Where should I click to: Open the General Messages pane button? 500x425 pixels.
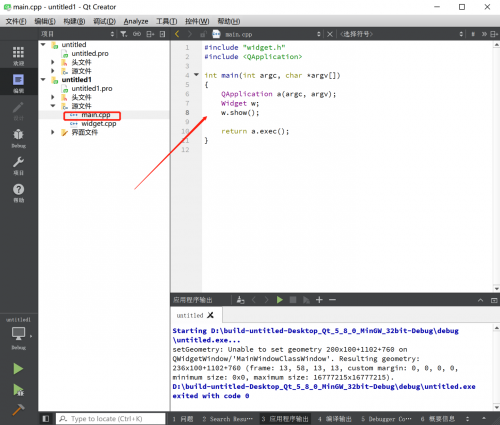(437, 419)
